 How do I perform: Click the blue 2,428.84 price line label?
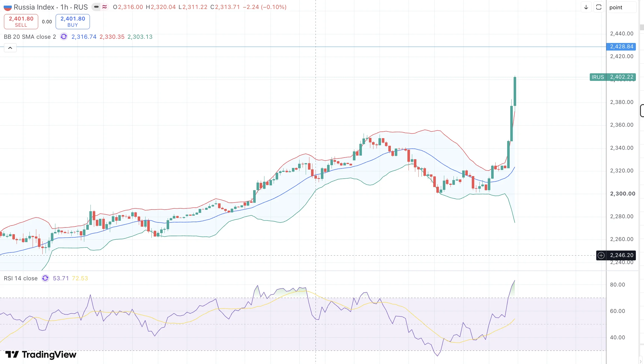621,47
